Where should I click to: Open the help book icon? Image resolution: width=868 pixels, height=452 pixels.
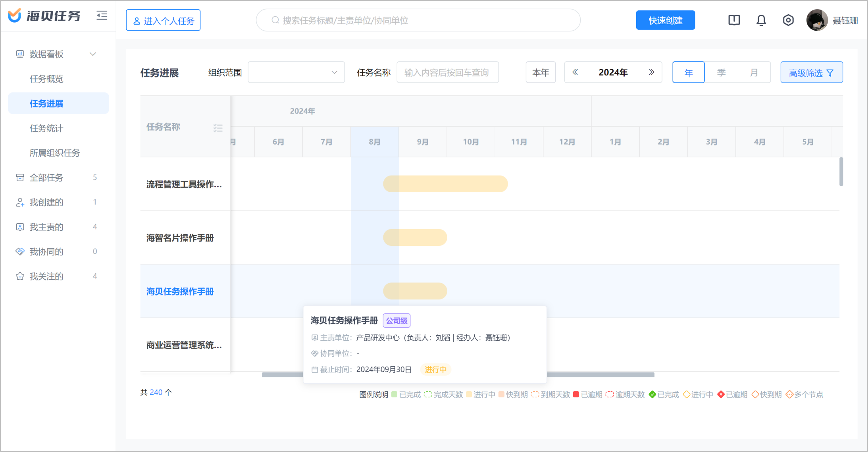pos(734,20)
